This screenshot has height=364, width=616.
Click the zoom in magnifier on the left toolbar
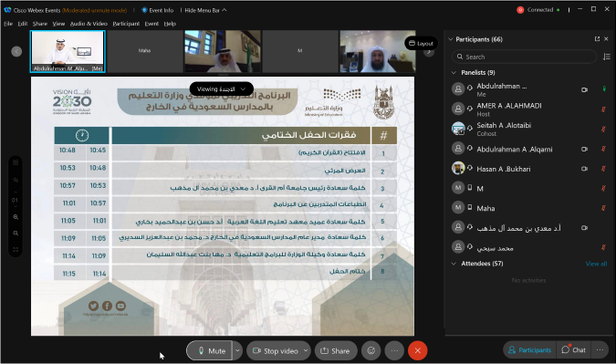(x=16, y=217)
